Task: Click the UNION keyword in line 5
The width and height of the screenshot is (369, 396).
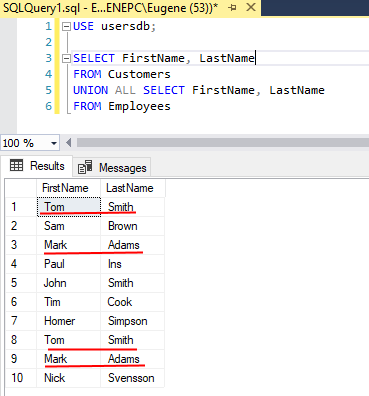Action: coord(90,90)
